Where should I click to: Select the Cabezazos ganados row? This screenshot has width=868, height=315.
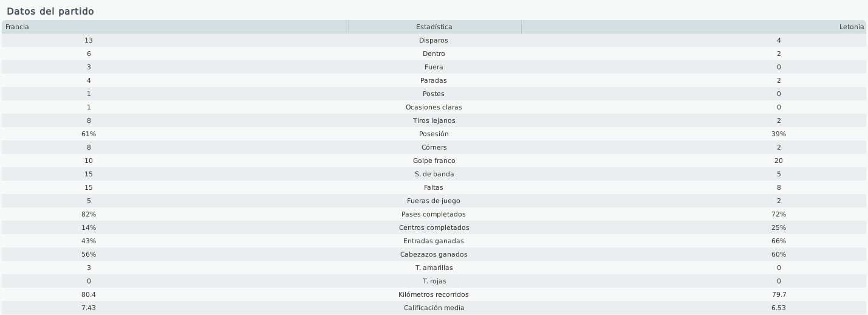click(x=434, y=254)
